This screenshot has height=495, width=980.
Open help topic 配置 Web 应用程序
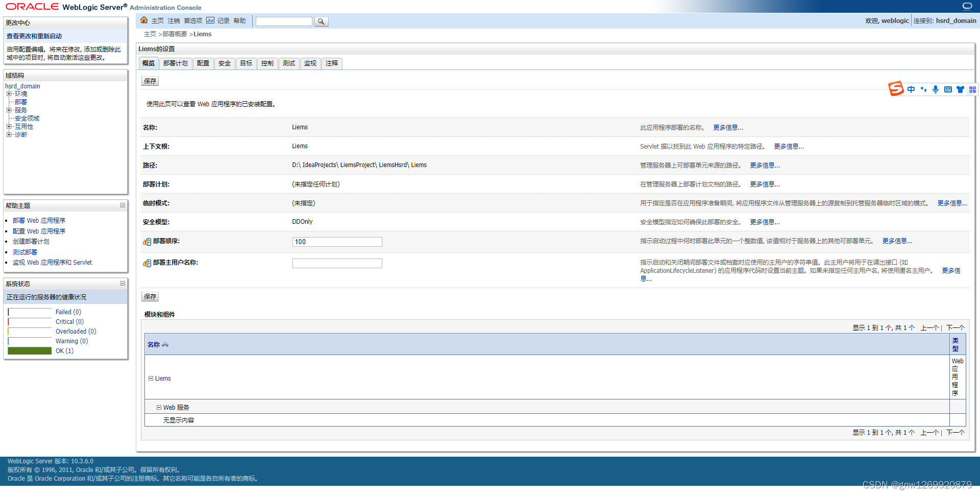39,231
